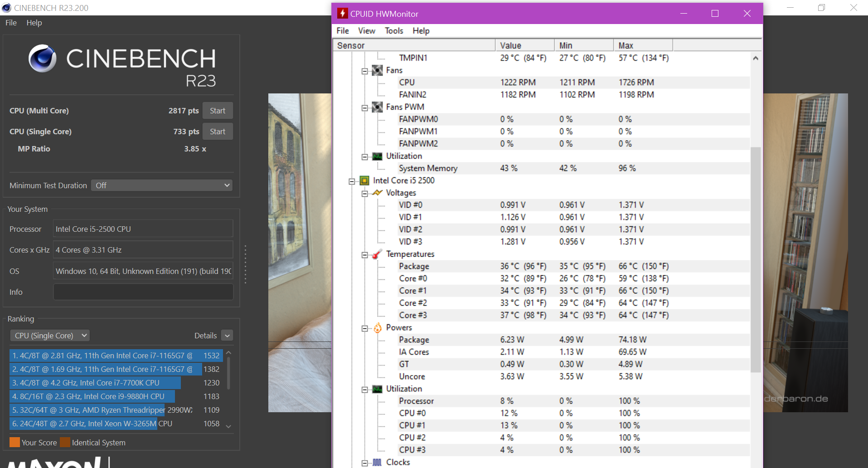The height and width of the screenshot is (468, 868).
Task: Click the Value column header
Action: (x=525, y=45)
